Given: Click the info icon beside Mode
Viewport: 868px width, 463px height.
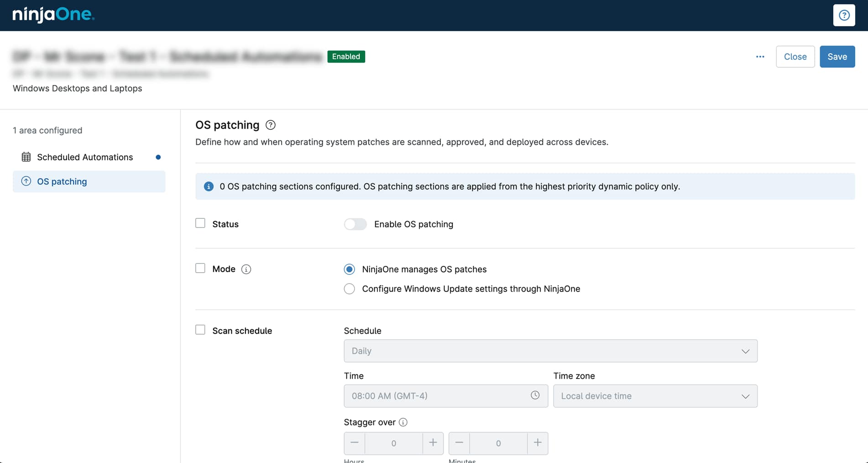Looking at the screenshot, I should point(246,269).
